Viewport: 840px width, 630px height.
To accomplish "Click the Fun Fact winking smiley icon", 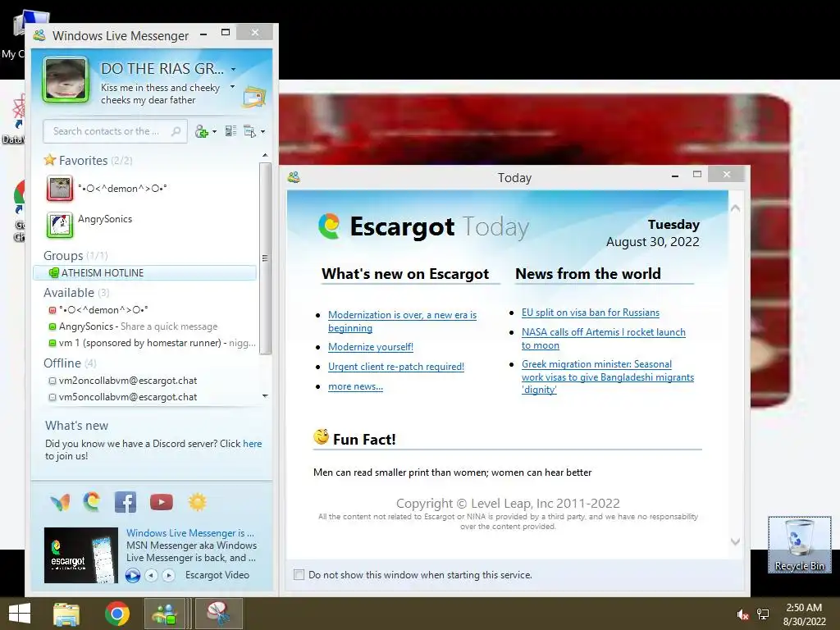I will click(321, 437).
